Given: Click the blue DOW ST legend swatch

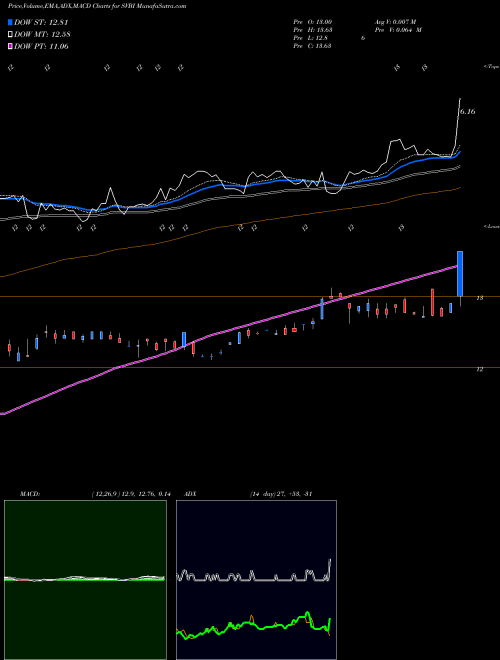Looking at the screenshot, I should (11, 23).
